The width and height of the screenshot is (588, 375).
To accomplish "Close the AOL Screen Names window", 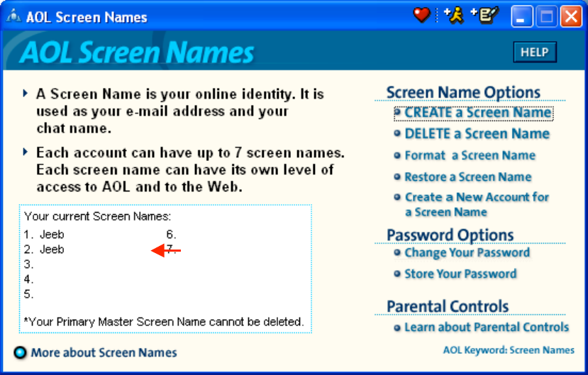I will tap(571, 16).
